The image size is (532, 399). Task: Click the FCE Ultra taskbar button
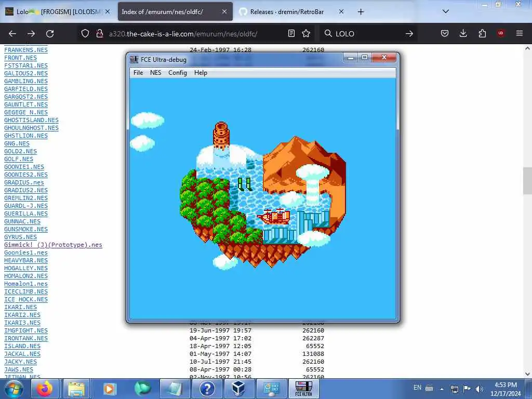303,389
